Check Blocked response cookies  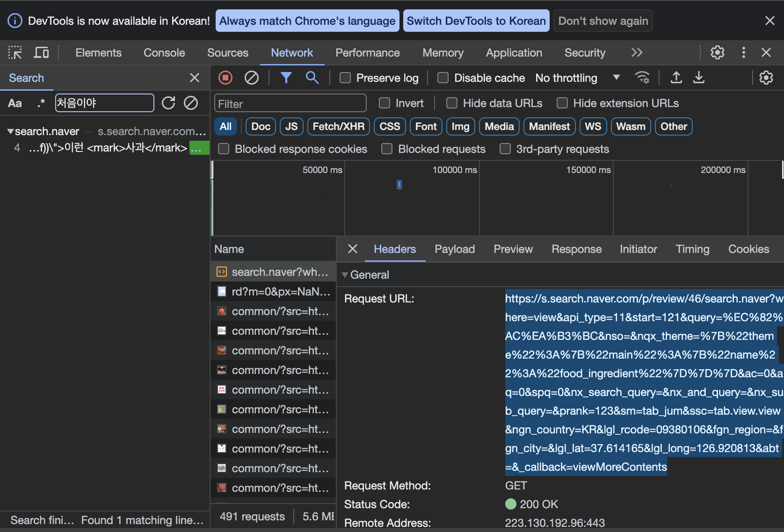click(x=224, y=149)
